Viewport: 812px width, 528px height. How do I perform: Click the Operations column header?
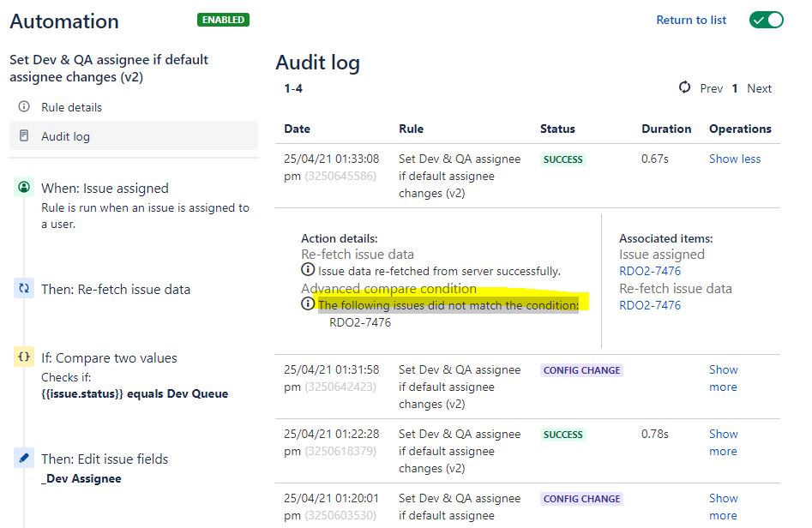point(740,129)
